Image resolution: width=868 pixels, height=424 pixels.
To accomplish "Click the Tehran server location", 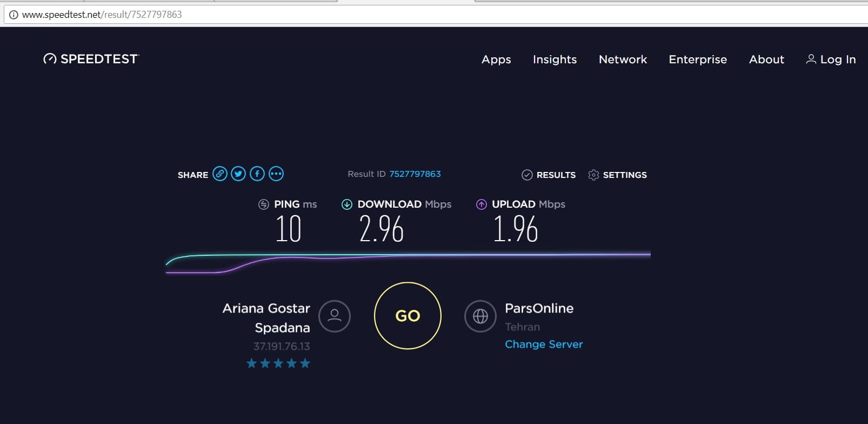I will pyautogui.click(x=522, y=327).
